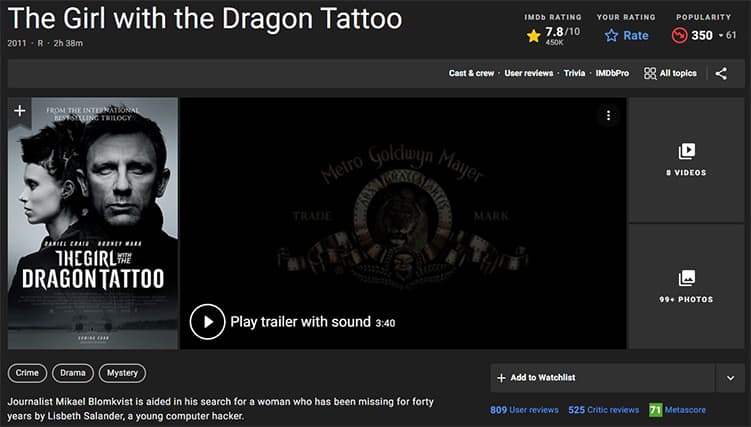Open the 99+ photos gallery icon
The width and height of the screenshot is (751, 427).
(x=686, y=278)
